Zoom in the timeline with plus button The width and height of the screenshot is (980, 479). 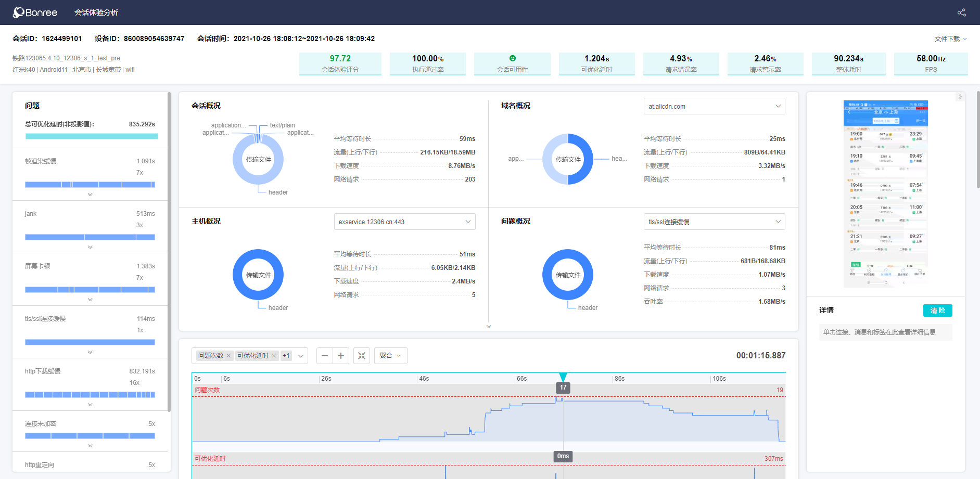click(341, 356)
